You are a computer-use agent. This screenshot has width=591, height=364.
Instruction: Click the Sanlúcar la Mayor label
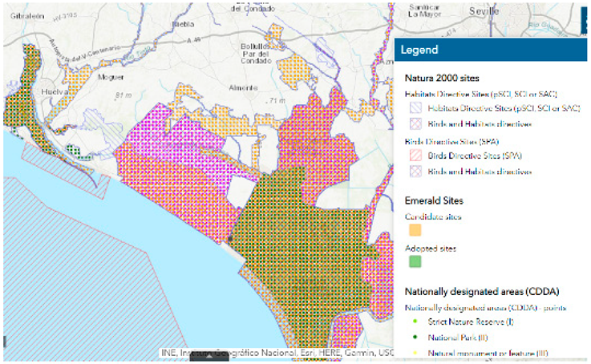(x=425, y=11)
